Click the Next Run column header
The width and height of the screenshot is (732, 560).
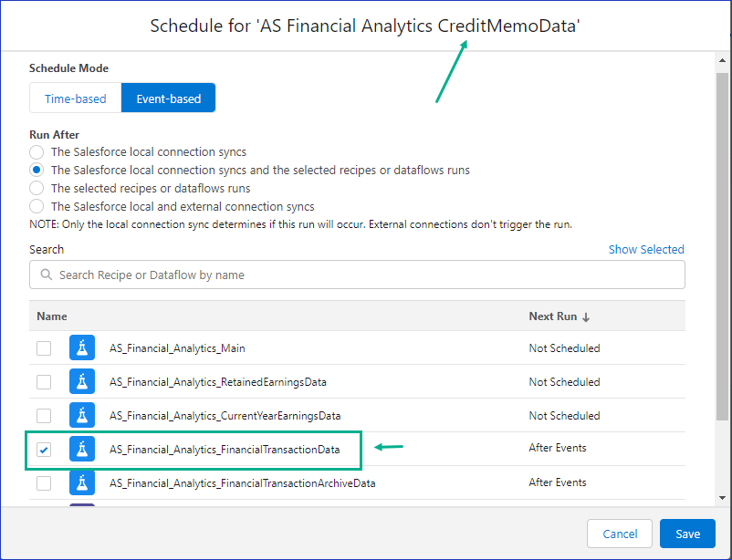pyautogui.click(x=553, y=316)
